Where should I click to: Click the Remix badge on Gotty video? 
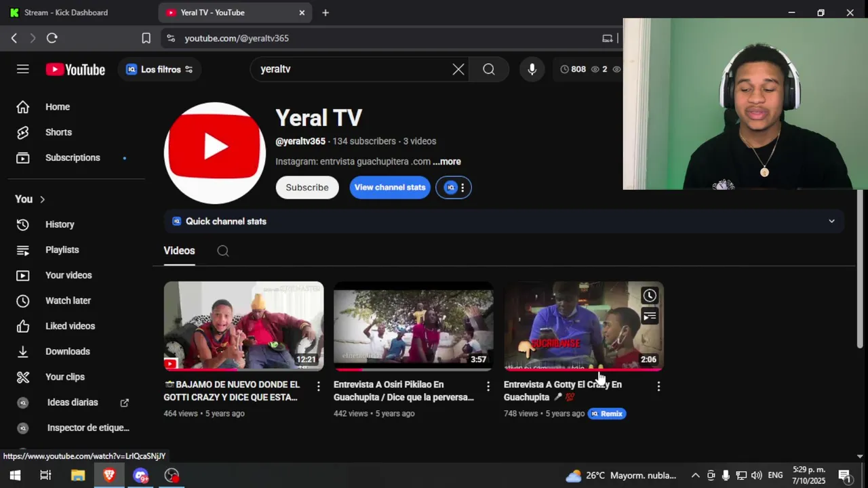[607, 413]
